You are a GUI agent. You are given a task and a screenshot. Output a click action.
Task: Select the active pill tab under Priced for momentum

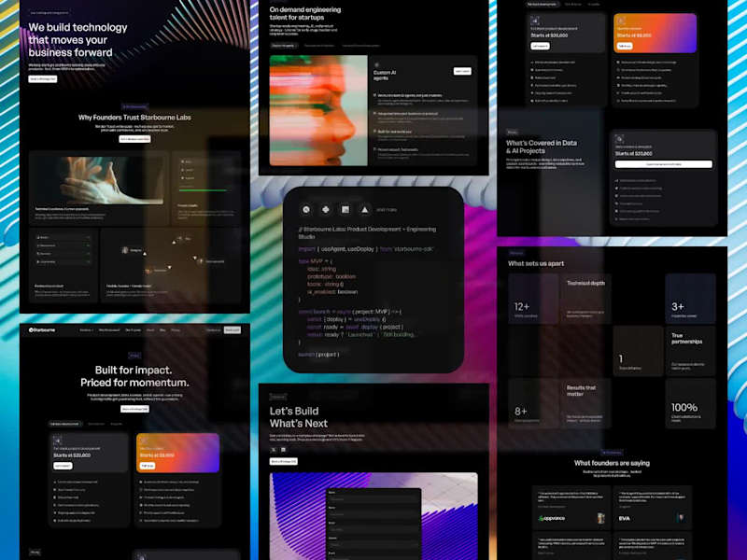pos(65,424)
